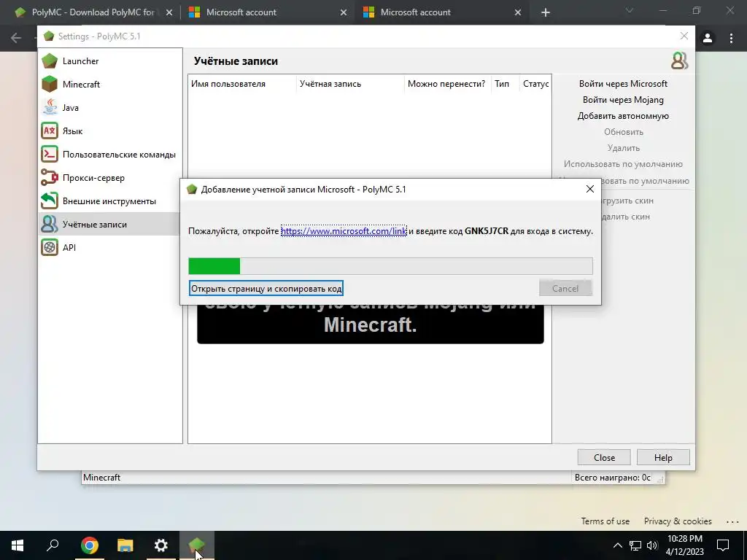Click Chrome in the Windows taskbar

point(90,545)
